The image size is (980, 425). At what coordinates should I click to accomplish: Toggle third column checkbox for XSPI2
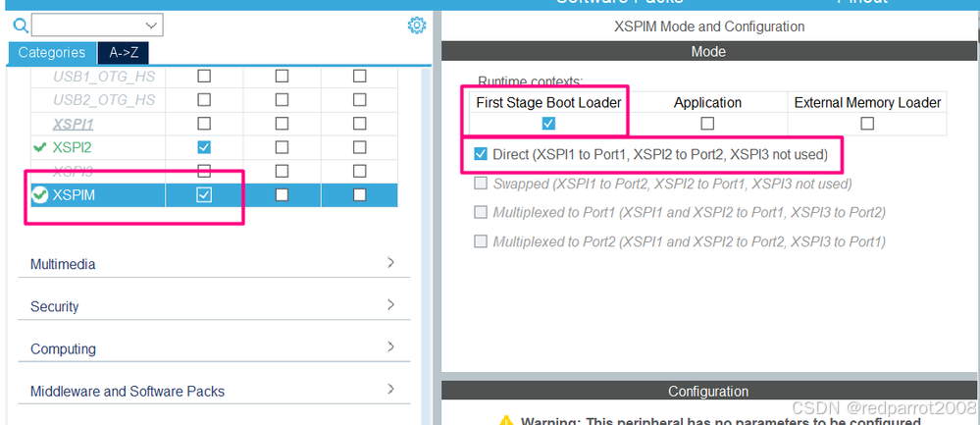[x=359, y=147]
